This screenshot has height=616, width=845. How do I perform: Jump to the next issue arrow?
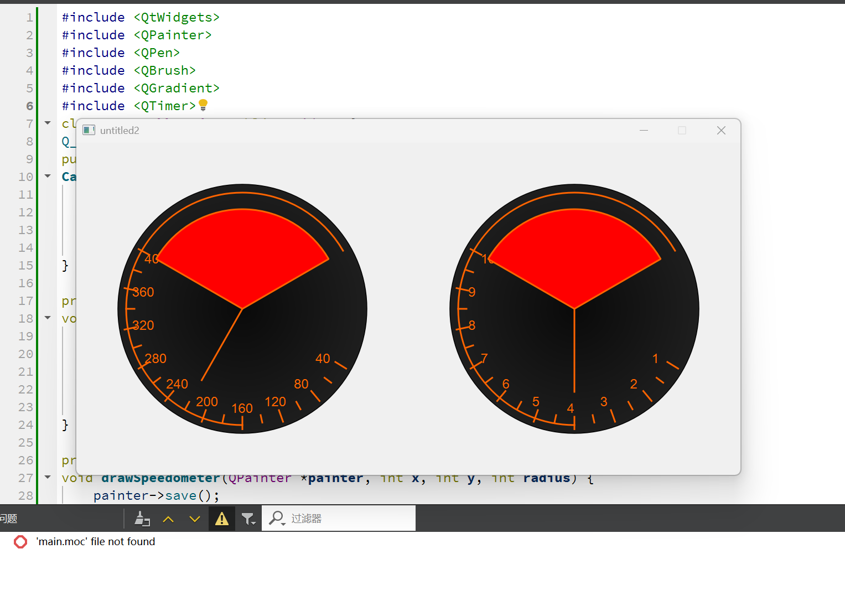[x=194, y=519]
